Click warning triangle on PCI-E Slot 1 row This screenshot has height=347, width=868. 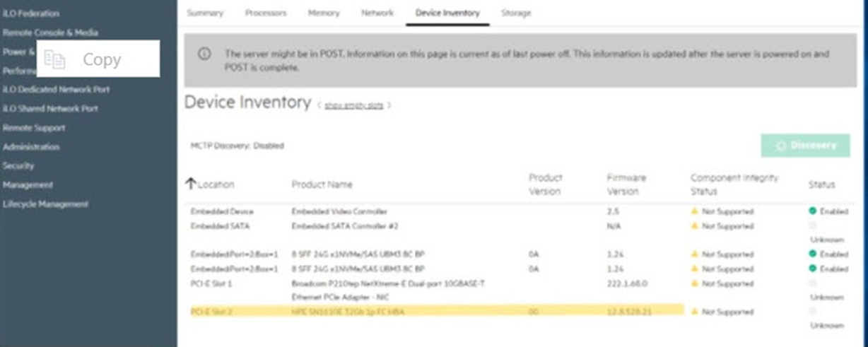tap(695, 283)
